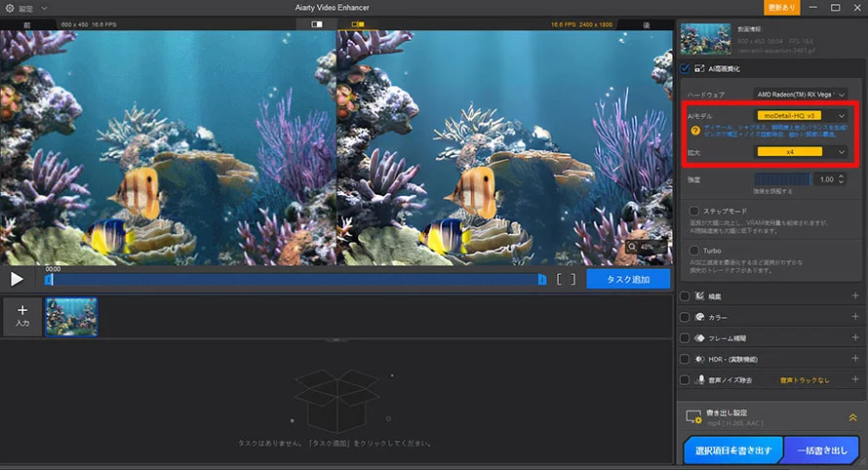
Task: Switch to single-pane preview layout icon
Action: (317, 24)
